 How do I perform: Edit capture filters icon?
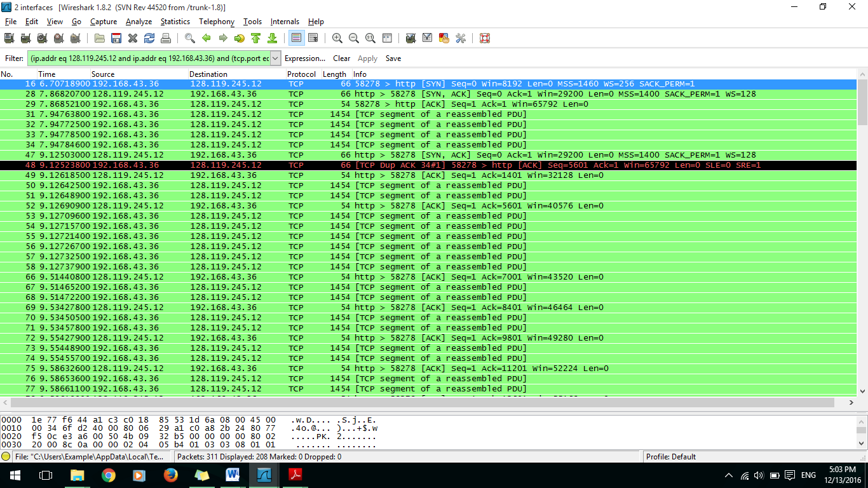tap(411, 38)
